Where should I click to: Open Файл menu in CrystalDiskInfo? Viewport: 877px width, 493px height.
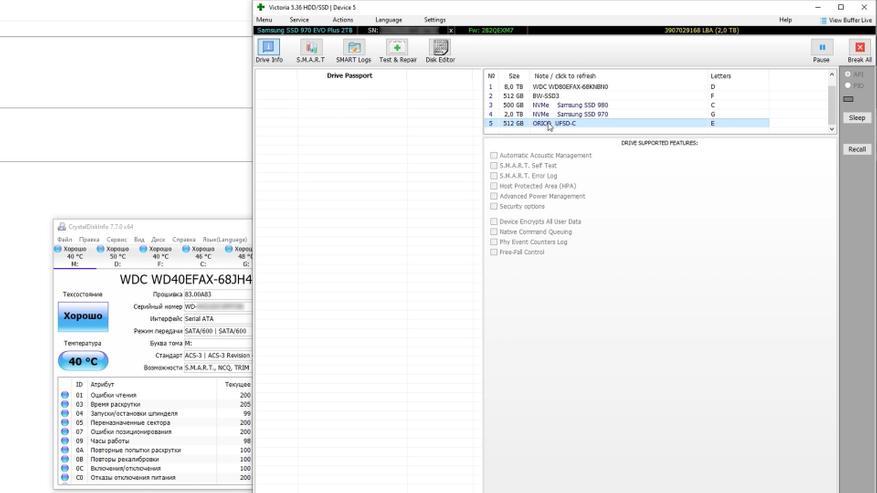point(64,240)
